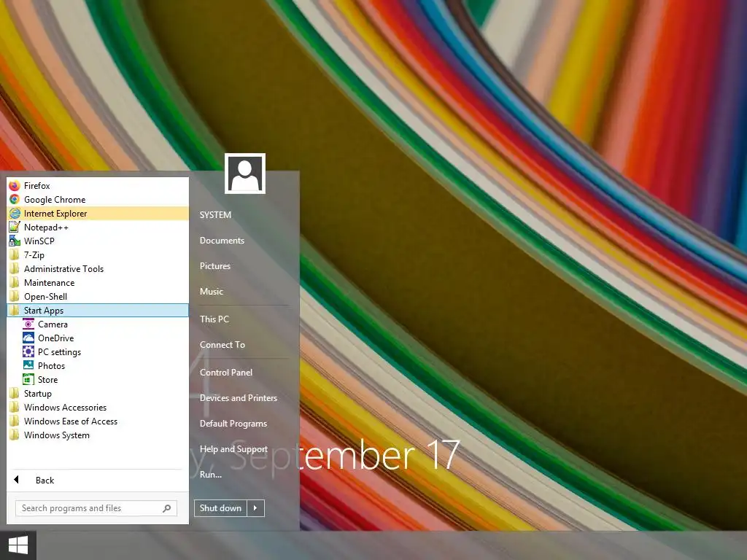The width and height of the screenshot is (747, 560).
Task: Open PC settings via gear icon
Action: 28,352
